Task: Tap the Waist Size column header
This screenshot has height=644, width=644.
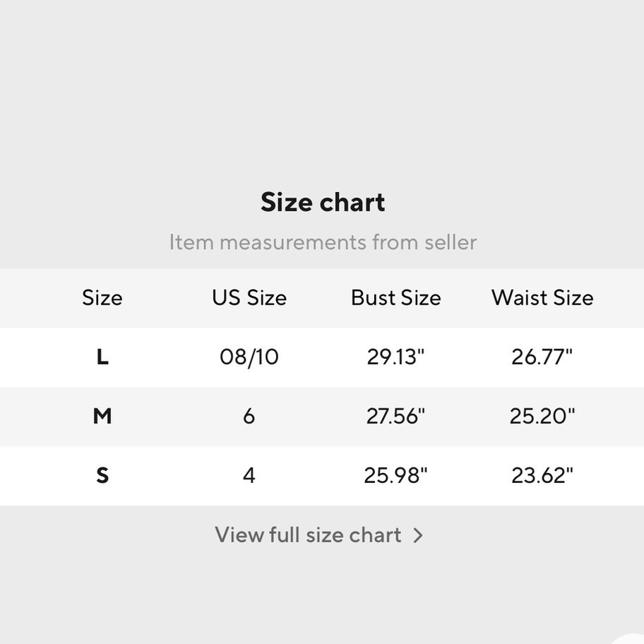Action: 542,297
